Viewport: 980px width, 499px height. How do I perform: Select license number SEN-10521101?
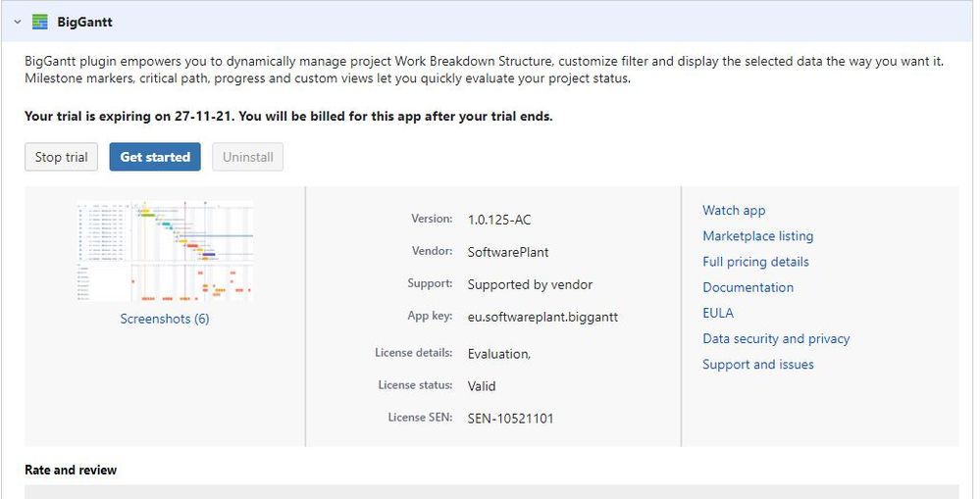tap(510, 419)
